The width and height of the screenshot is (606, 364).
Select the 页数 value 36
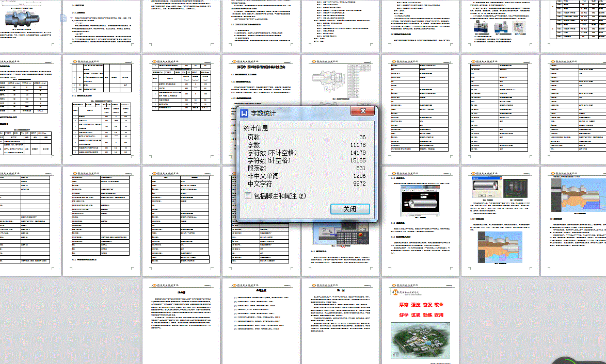(x=362, y=137)
